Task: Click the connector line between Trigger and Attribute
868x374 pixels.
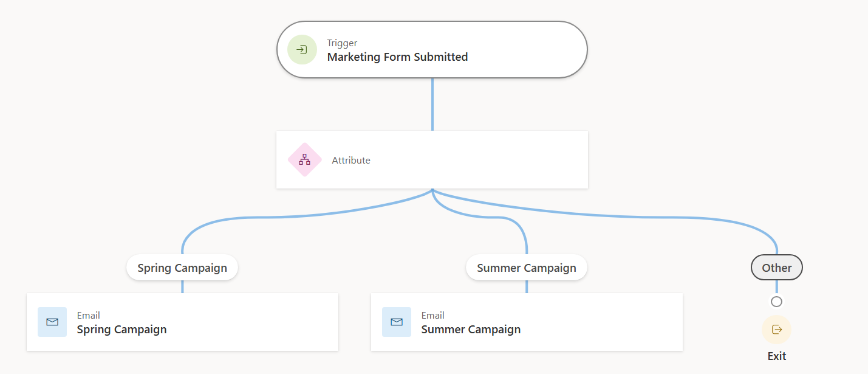Action: [x=432, y=103]
